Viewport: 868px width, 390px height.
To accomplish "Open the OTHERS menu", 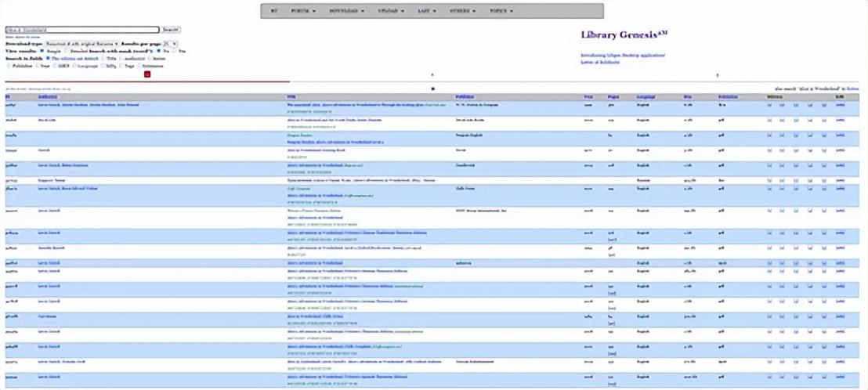I will tap(463, 10).
